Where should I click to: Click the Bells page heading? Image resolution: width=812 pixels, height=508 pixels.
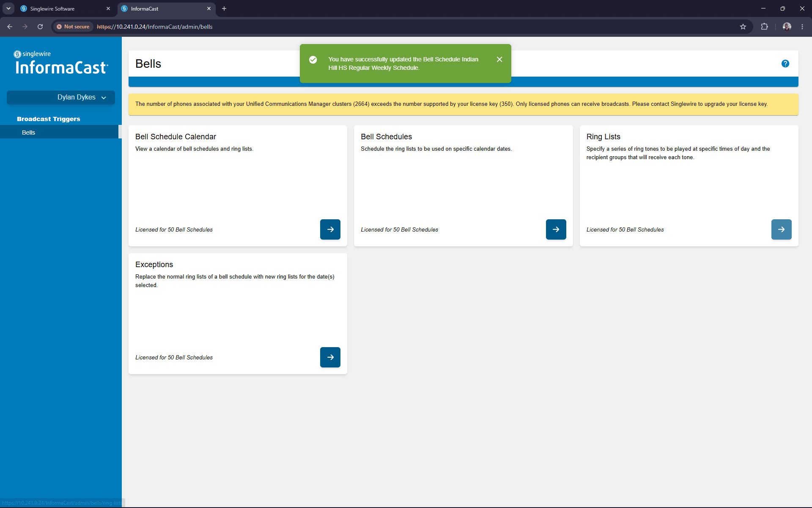point(148,64)
